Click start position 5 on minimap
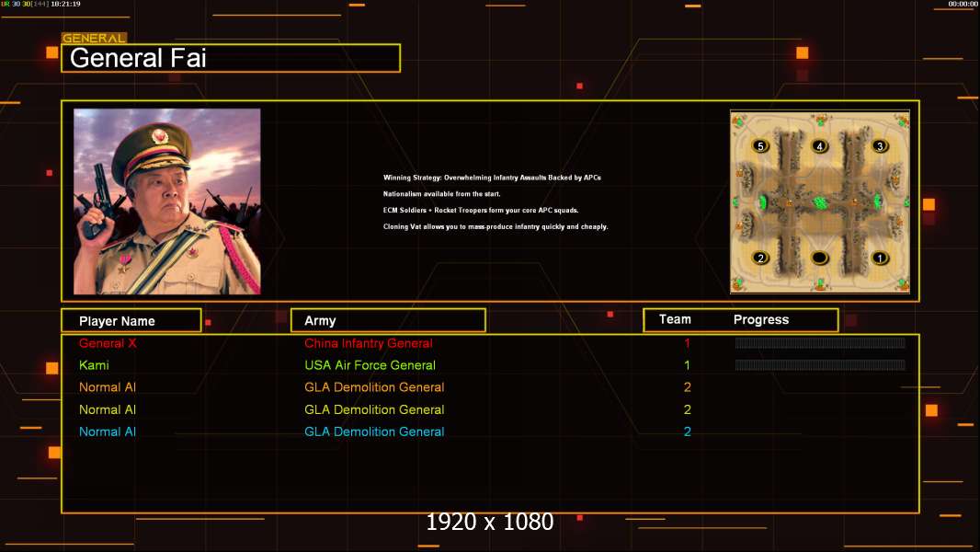 click(760, 146)
